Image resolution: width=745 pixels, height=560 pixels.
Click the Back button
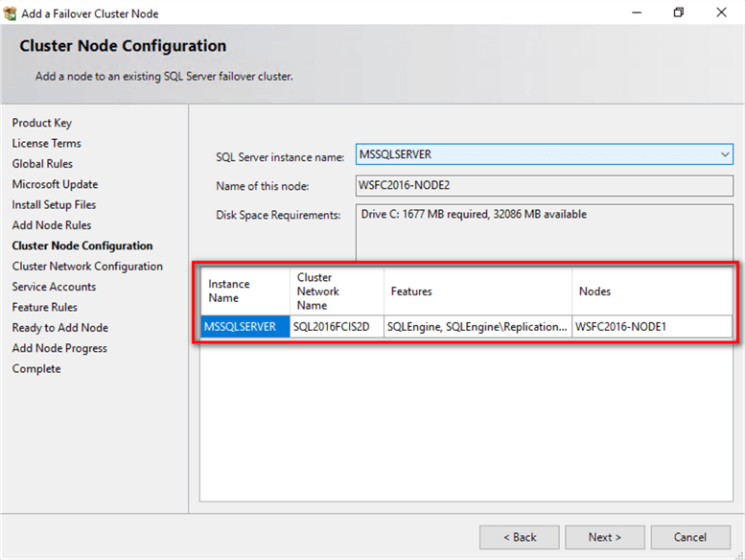tap(520, 537)
